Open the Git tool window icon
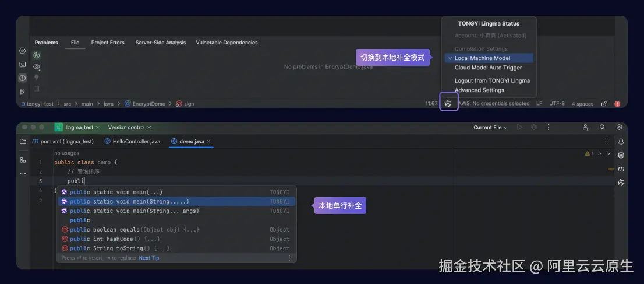Viewport: 644px width, 284px height. point(23,92)
